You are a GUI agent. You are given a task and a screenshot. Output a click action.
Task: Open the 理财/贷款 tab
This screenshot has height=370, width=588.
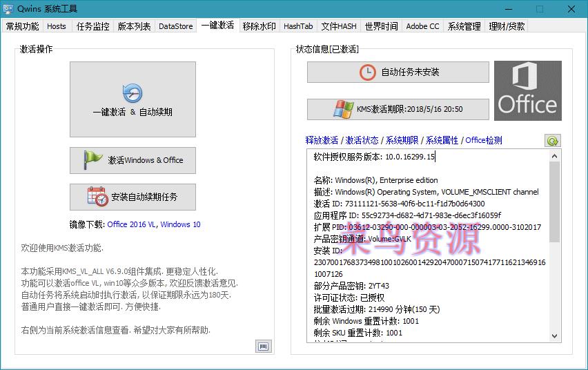pos(507,26)
